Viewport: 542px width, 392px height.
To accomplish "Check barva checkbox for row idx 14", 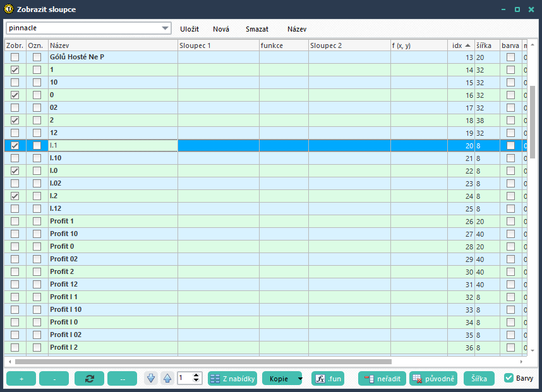I will point(510,70).
